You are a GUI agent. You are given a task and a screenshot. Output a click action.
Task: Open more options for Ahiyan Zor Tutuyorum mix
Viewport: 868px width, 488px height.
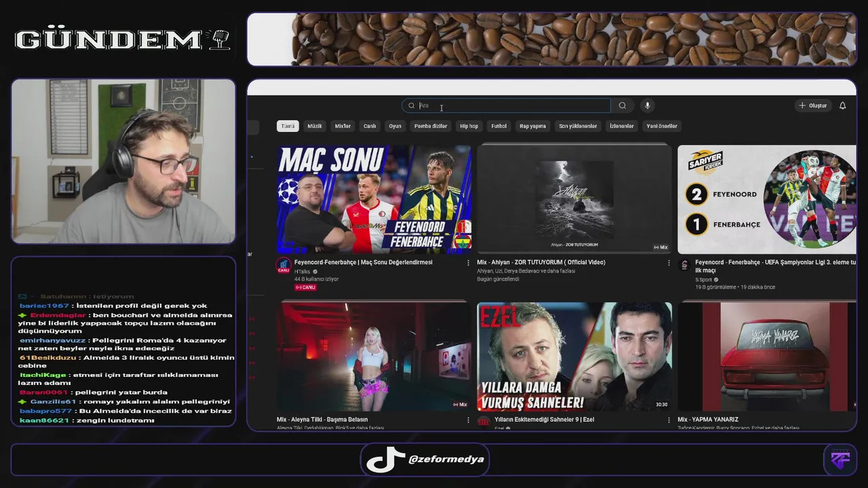(669, 263)
